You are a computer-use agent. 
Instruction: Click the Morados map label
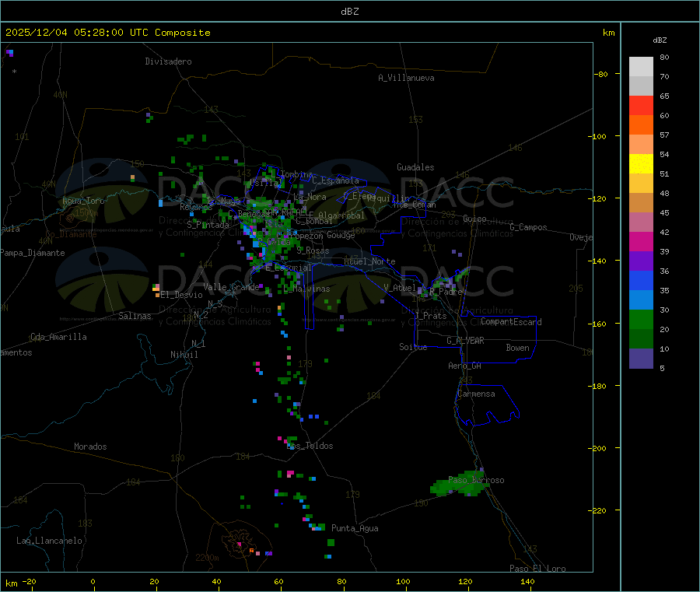[90, 447]
